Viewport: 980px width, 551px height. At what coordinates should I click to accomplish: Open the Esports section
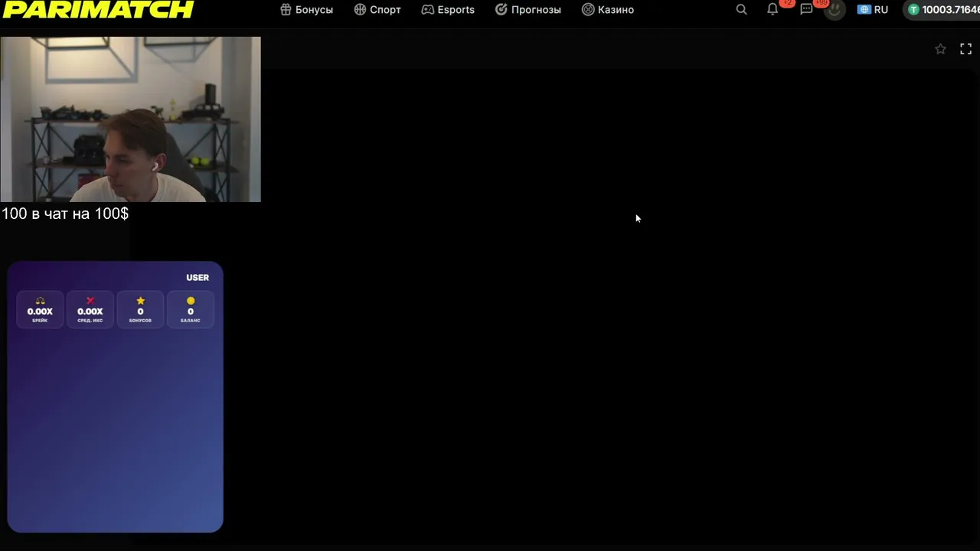(448, 10)
